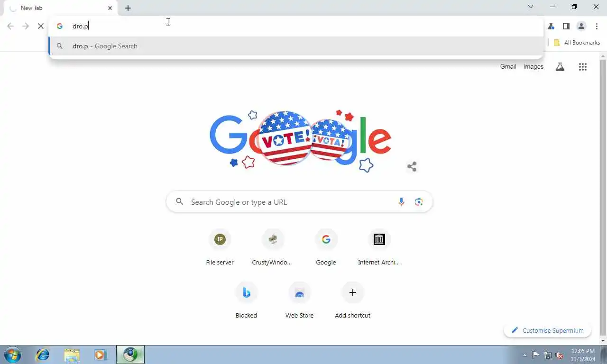The image size is (607, 364).
Task: Open the browser three-dot menu
Action: coord(597,26)
